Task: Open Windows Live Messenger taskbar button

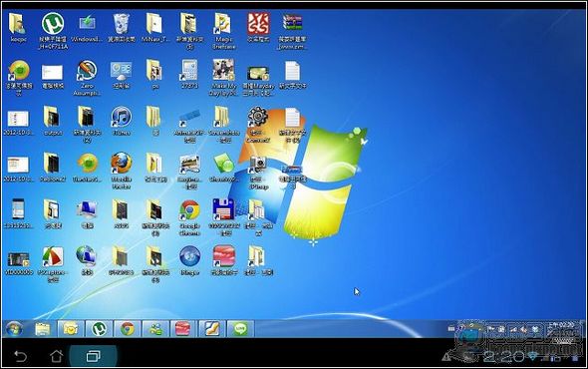Action: click(154, 329)
